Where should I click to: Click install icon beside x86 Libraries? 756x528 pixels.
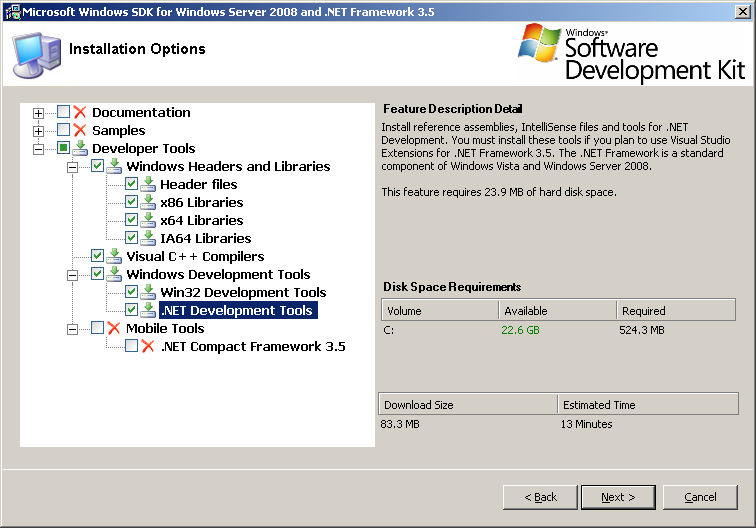coord(148,202)
